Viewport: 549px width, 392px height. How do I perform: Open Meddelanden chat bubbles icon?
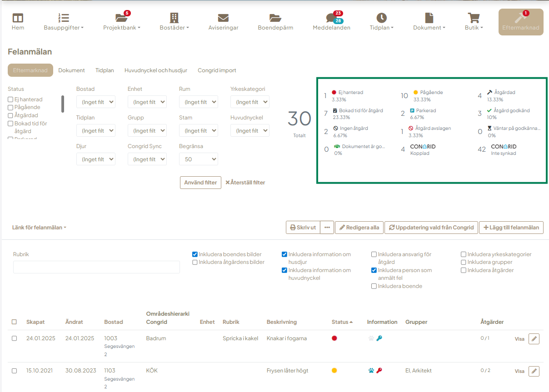(x=331, y=19)
